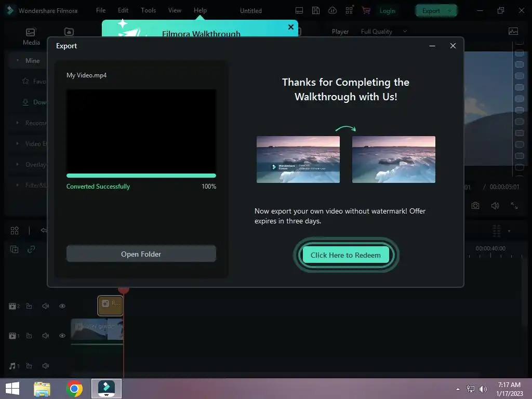Click the player volume speaker icon
The width and height of the screenshot is (532, 399).
pos(495,206)
